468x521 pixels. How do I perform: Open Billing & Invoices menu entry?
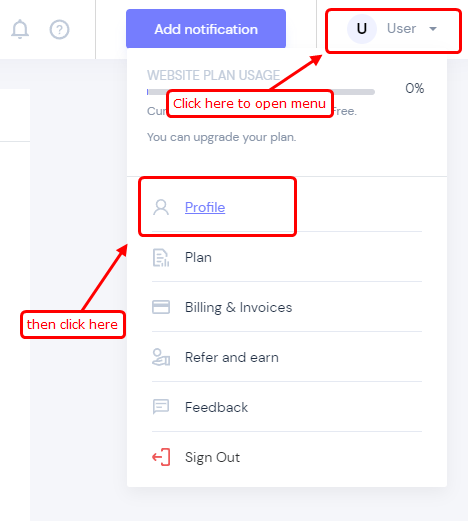287,307
